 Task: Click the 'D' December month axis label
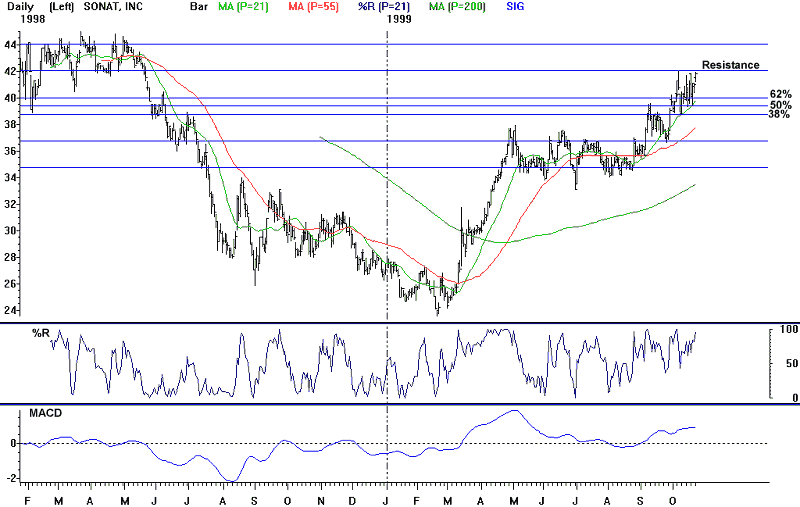pos(353,501)
